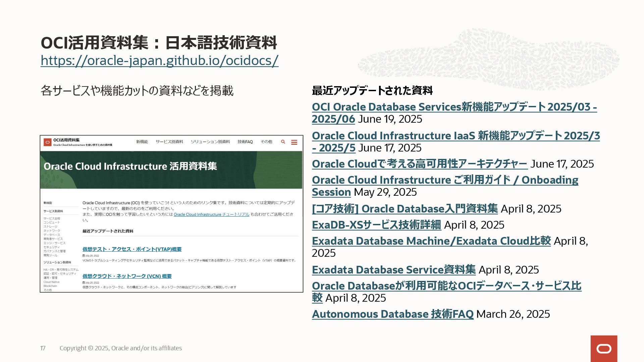Screen dimensions: 644x362
Task: Open OCI Oracle Database Services新機能アップデート link
Action: (454, 113)
